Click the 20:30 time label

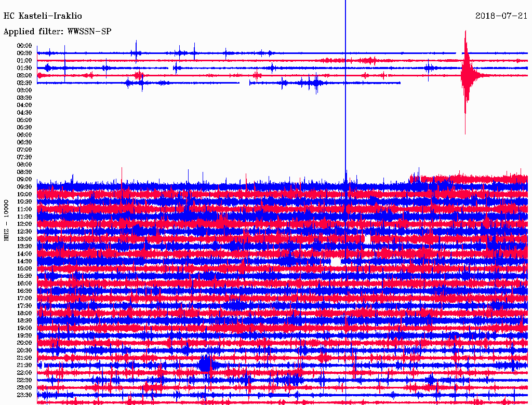[x=24, y=350]
